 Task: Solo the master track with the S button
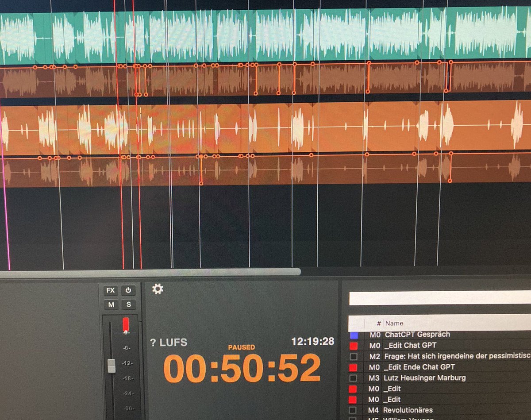(x=128, y=304)
